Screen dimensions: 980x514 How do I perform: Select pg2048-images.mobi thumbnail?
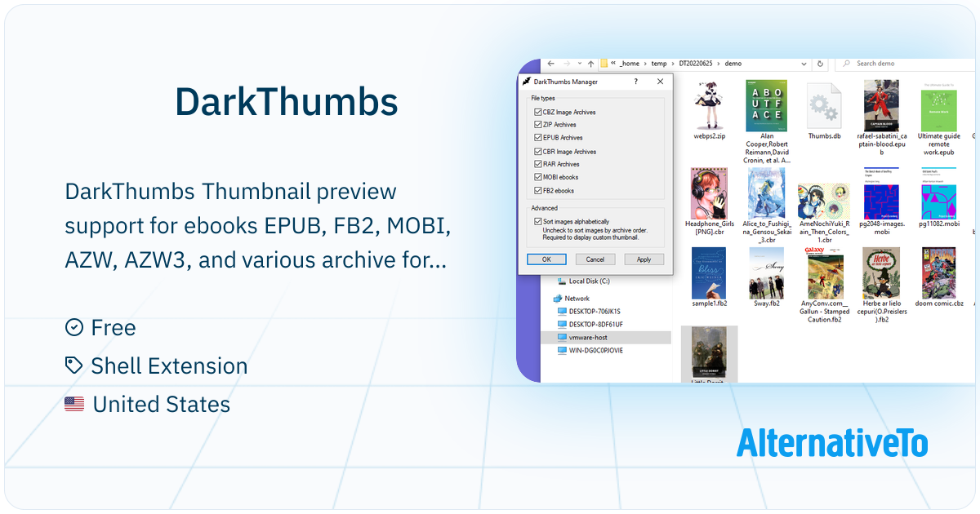pos(881,193)
